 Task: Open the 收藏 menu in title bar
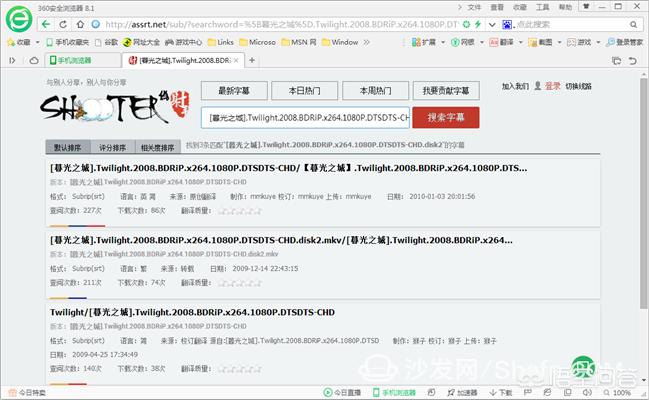[520, 7]
